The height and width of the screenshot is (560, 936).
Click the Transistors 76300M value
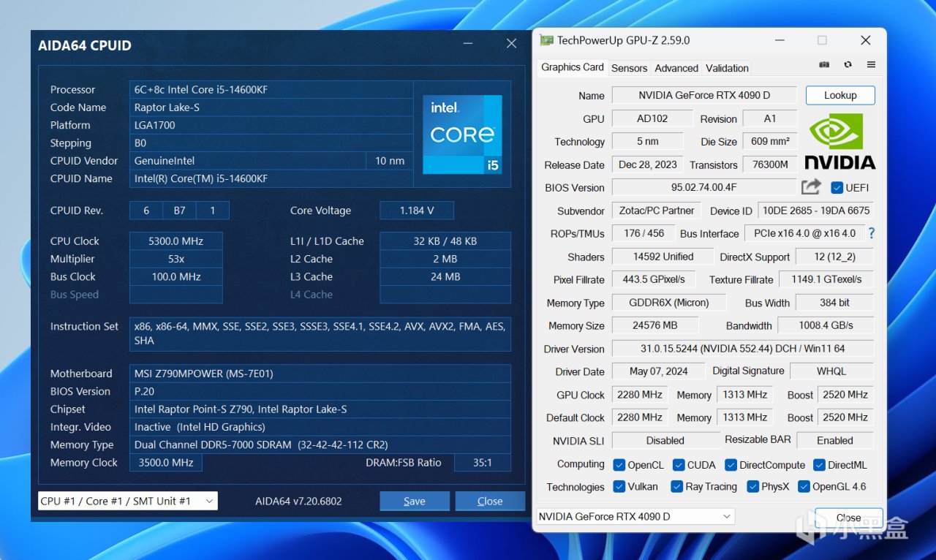pos(770,164)
